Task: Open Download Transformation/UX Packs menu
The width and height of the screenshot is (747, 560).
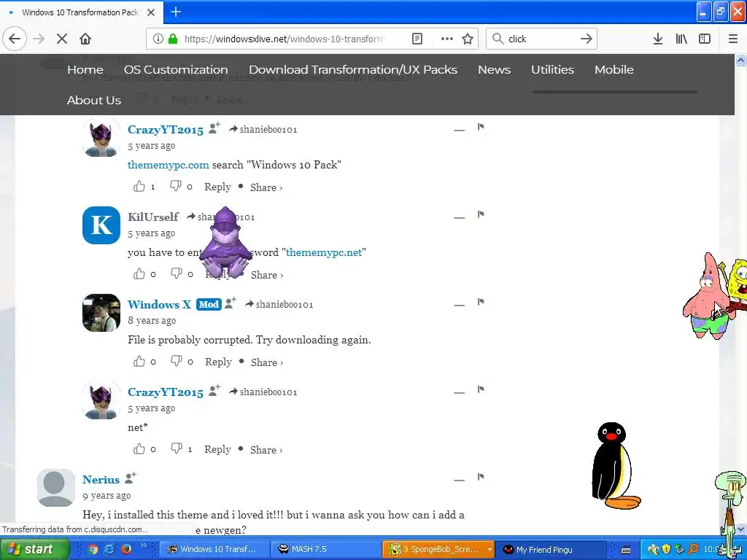Action: (353, 69)
